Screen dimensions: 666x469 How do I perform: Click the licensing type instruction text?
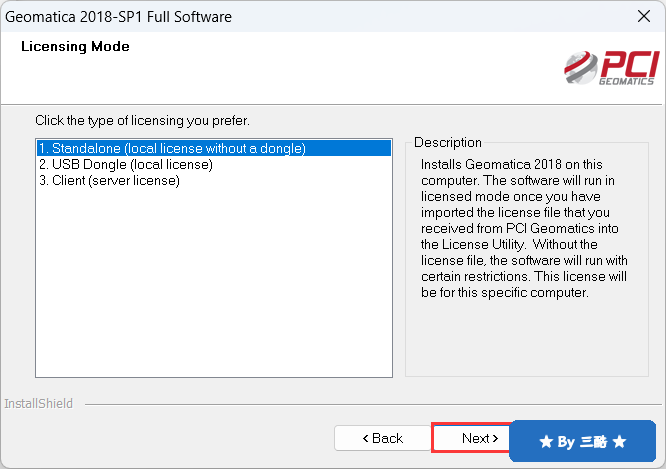click(142, 121)
